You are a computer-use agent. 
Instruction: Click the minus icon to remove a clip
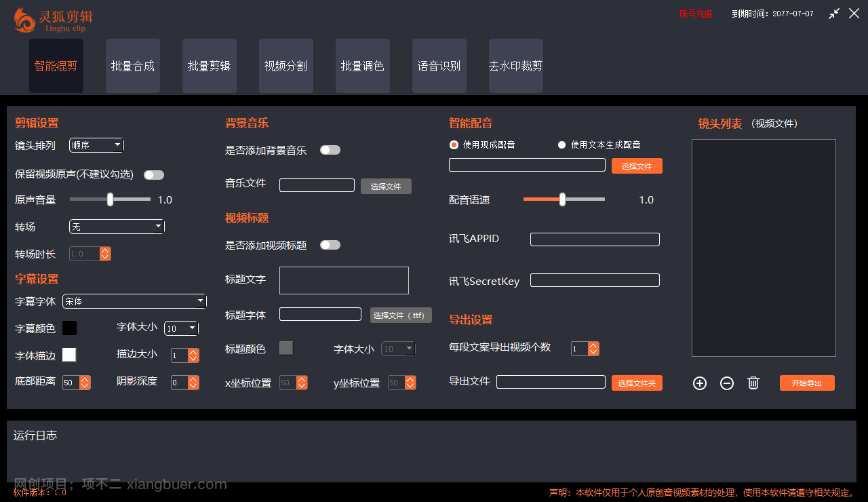(x=726, y=383)
